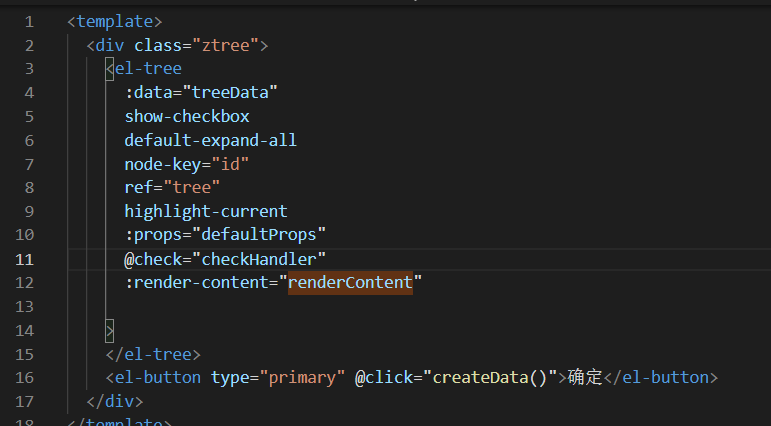Image resolution: width=771 pixels, height=426 pixels.
Task: Click the "defaultProps" value
Action: [x=263, y=236]
